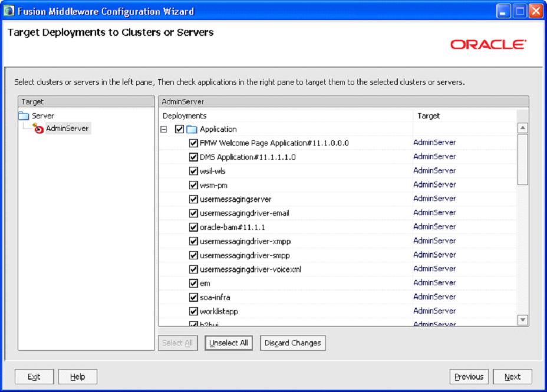This screenshot has height=392, width=547.
Task: Click the Oracle logo
Action: pyautogui.click(x=488, y=44)
